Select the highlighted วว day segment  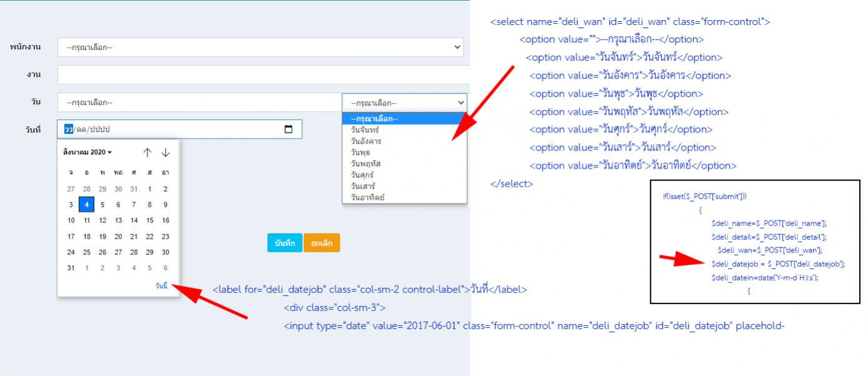69,129
